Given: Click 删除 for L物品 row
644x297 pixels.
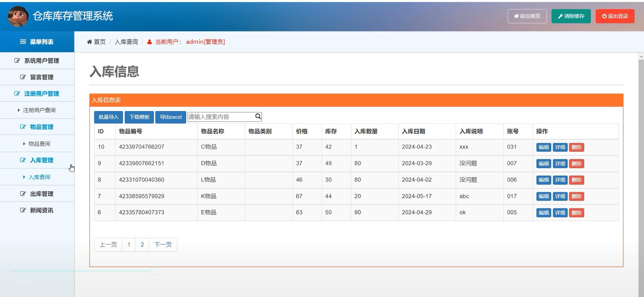Looking at the screenshot, I should 576,180.
